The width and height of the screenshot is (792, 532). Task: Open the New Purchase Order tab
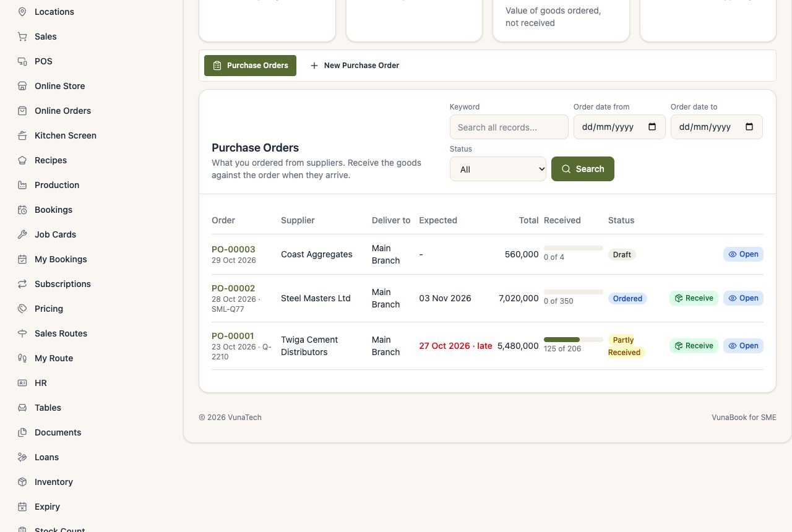(x=355, y=66)
